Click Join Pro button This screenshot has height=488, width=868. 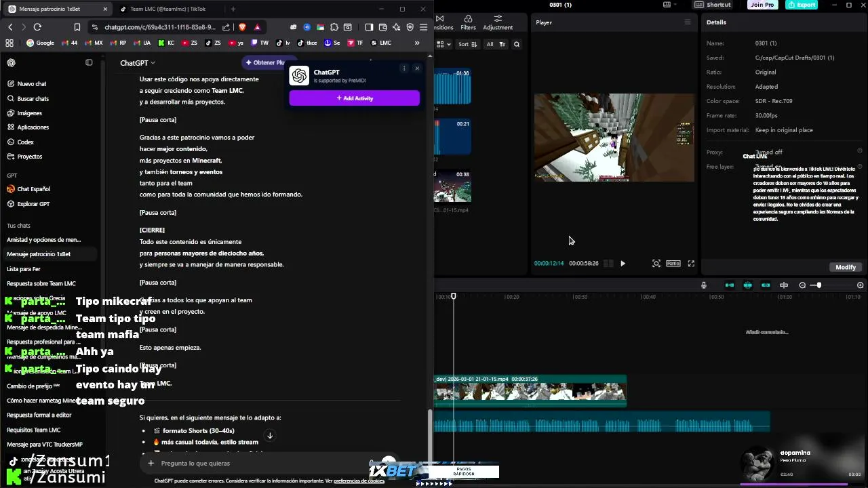coord(762,5)
